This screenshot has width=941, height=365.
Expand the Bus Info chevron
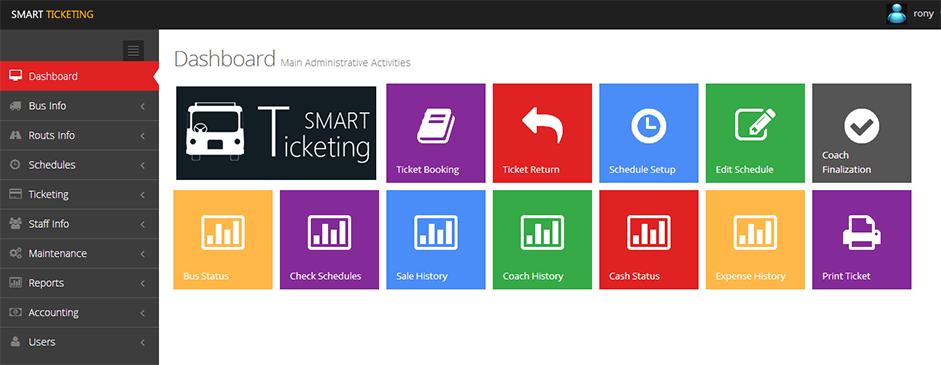point(143,106)
